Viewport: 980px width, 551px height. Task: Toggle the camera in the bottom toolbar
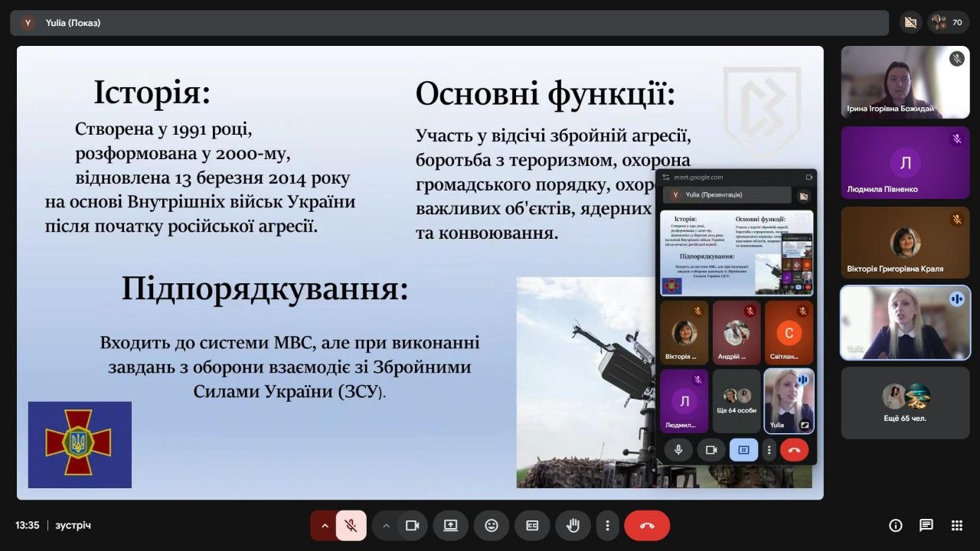tap(412, 526)
